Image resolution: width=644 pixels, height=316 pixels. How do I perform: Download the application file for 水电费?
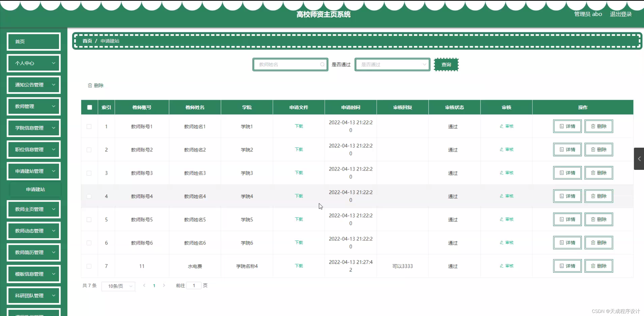click(299, 266)
